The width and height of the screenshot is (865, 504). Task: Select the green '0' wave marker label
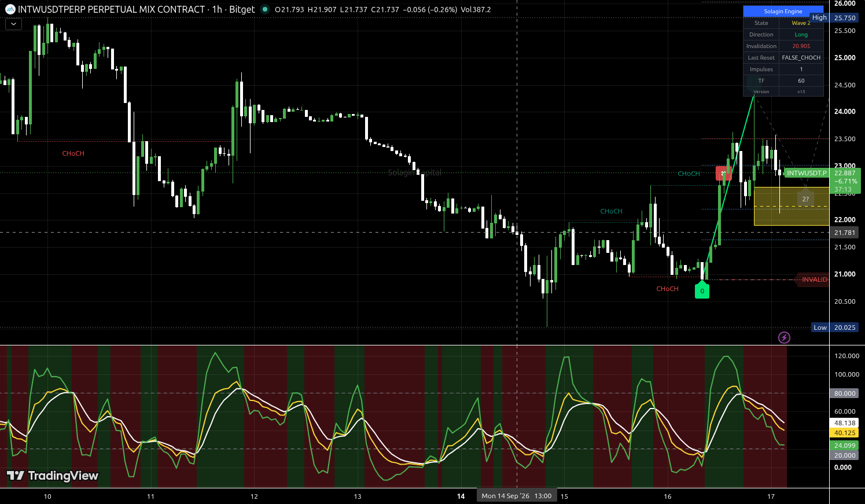click(702, 290)
